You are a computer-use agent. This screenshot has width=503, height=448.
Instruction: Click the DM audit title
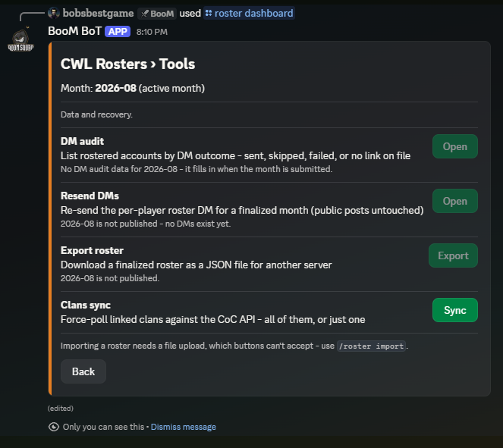coord(82,141)
